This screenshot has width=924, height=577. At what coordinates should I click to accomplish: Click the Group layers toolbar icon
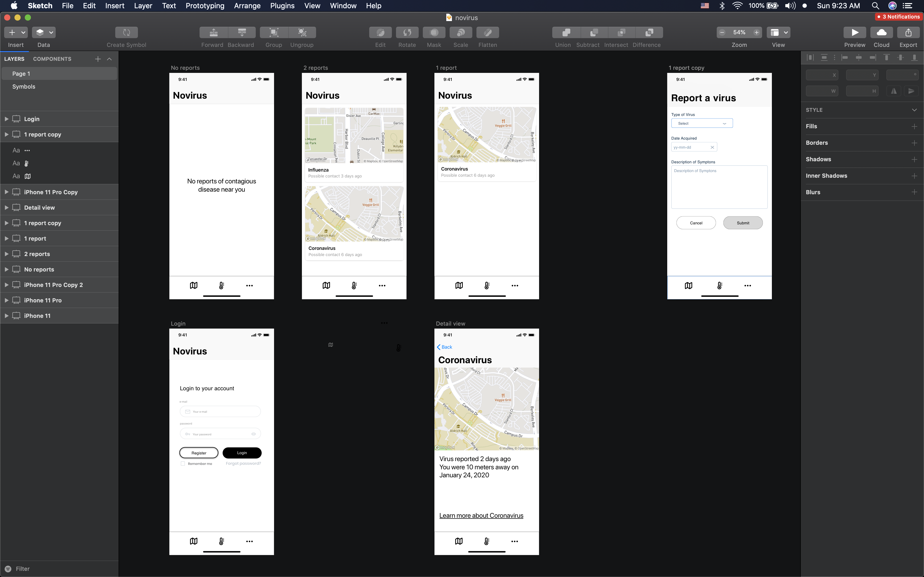274,32
